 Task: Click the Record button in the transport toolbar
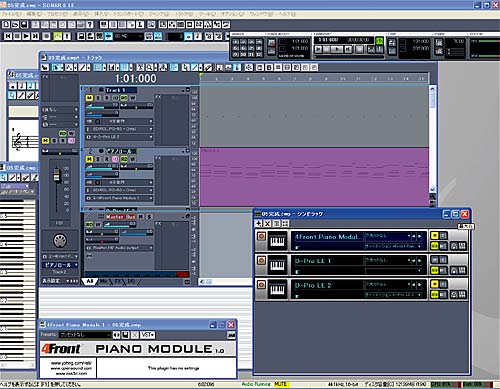click(x=47, y=36)
